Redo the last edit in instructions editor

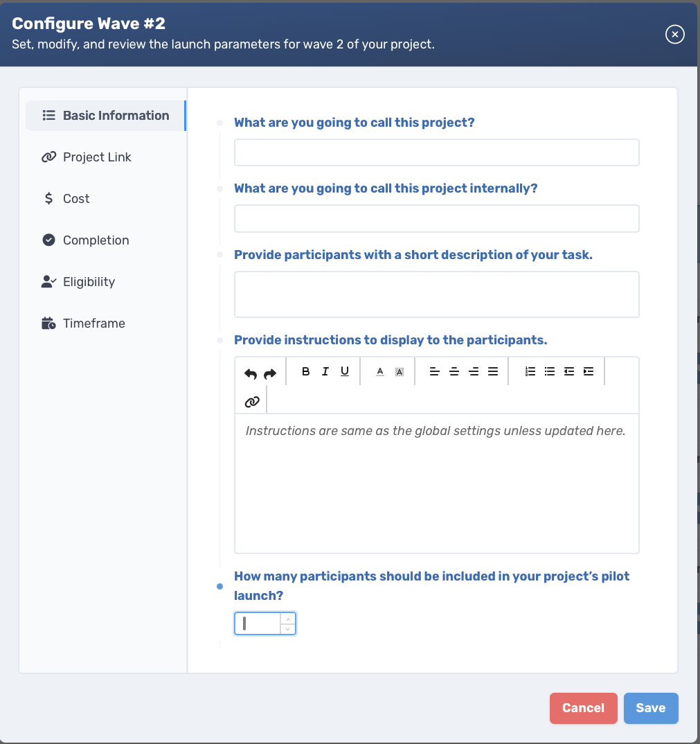[x=270, y=374]
